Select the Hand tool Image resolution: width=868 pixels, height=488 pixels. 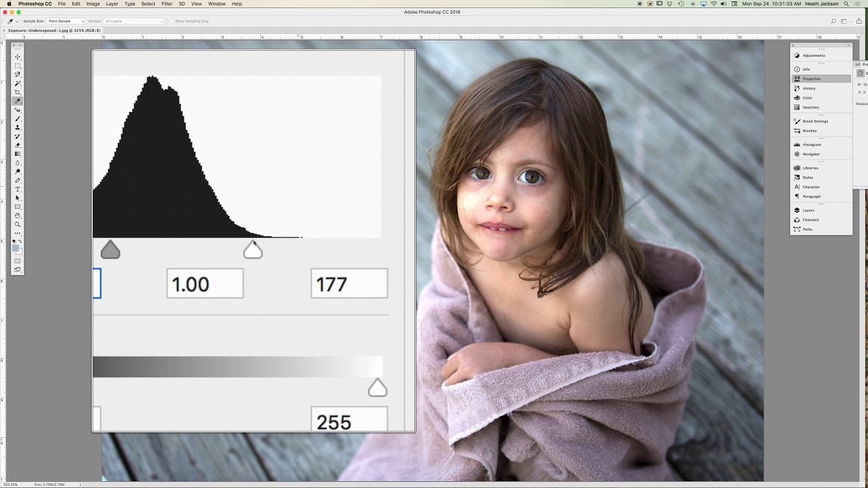click(18, 216)
